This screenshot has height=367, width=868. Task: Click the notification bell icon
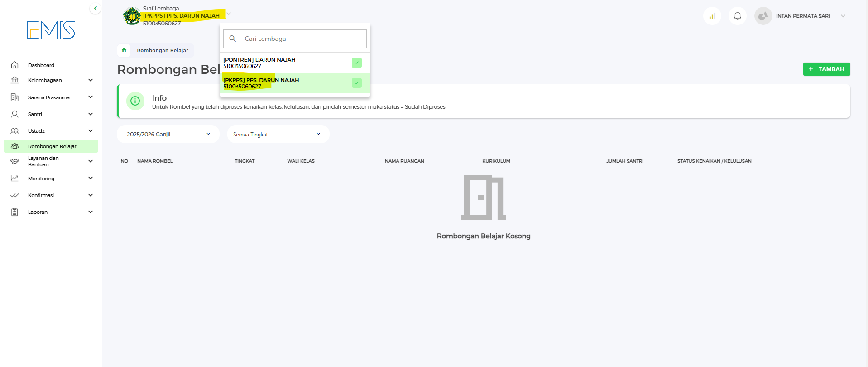(737, 16)
